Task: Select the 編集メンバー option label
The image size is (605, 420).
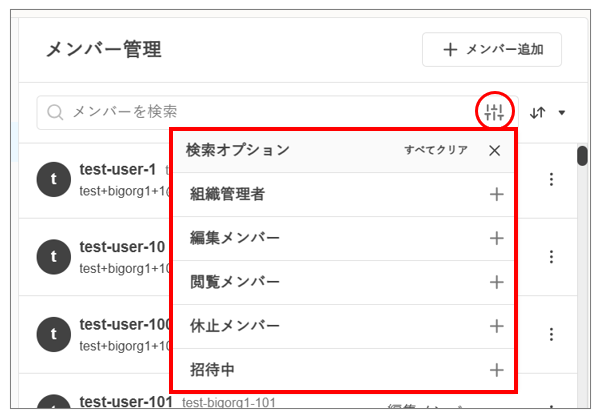Action: click(235, 238)
